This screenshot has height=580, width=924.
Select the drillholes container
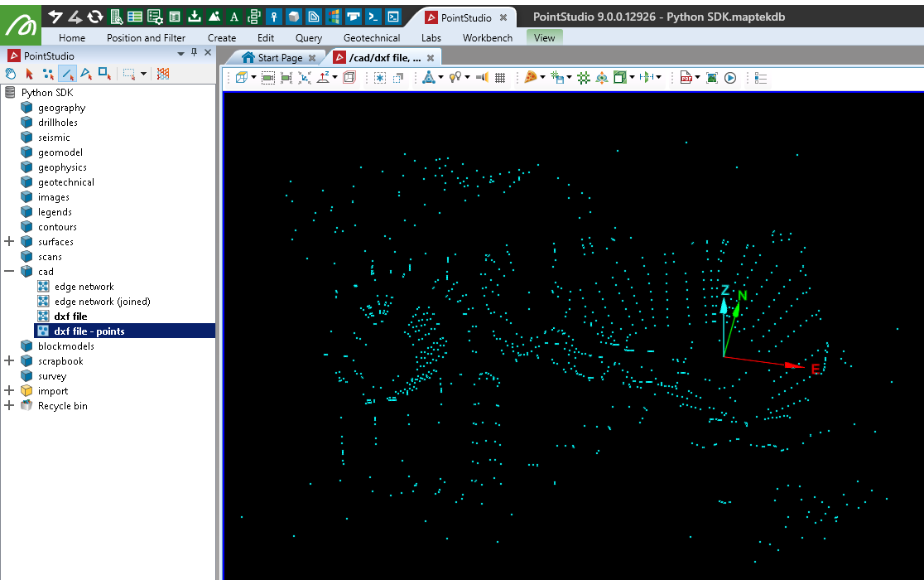coord(58,123)
